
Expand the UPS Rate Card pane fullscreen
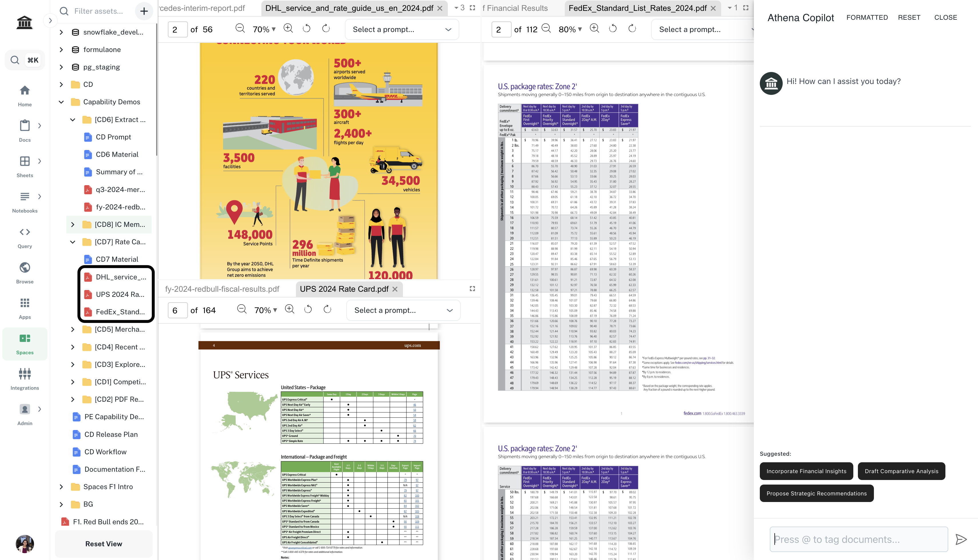coord(472,289)
